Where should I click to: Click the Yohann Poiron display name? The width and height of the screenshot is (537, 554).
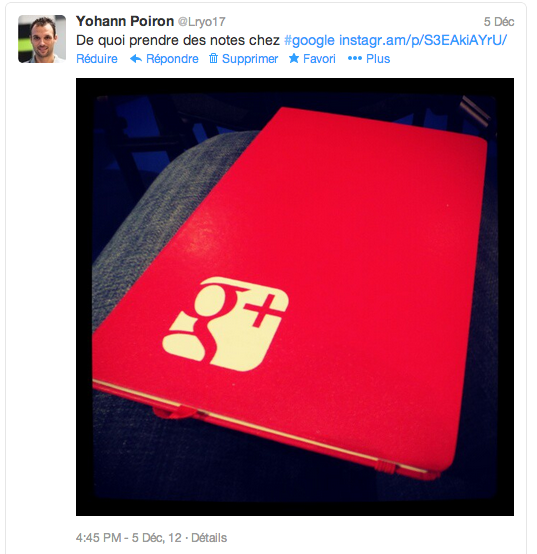point(125,22)
